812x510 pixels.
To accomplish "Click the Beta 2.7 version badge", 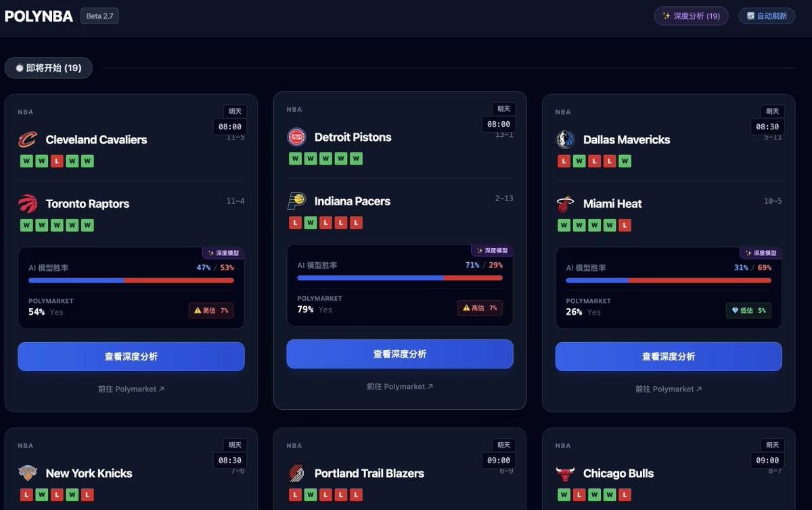I will [x=99, y=16].
